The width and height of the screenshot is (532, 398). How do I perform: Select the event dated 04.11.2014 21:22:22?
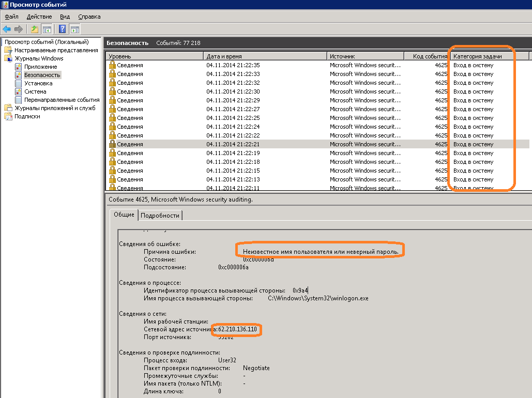tap(317, 135)
